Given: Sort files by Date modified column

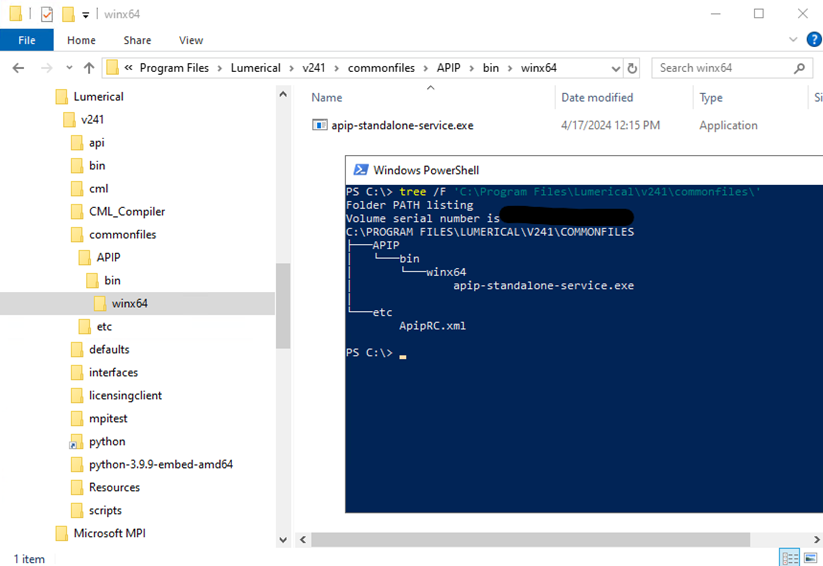Looking at the screenshot, I should (597, 98).
